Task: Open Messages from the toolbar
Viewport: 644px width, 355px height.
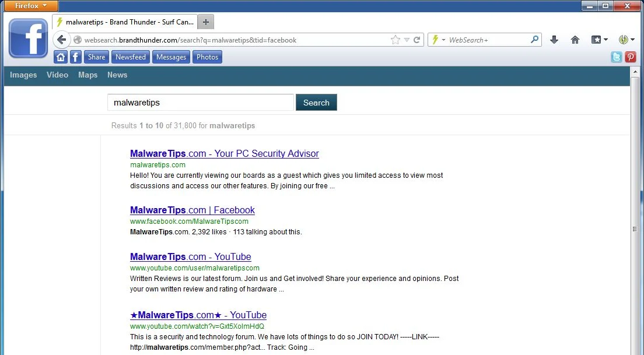Action: tap(171, 57)
